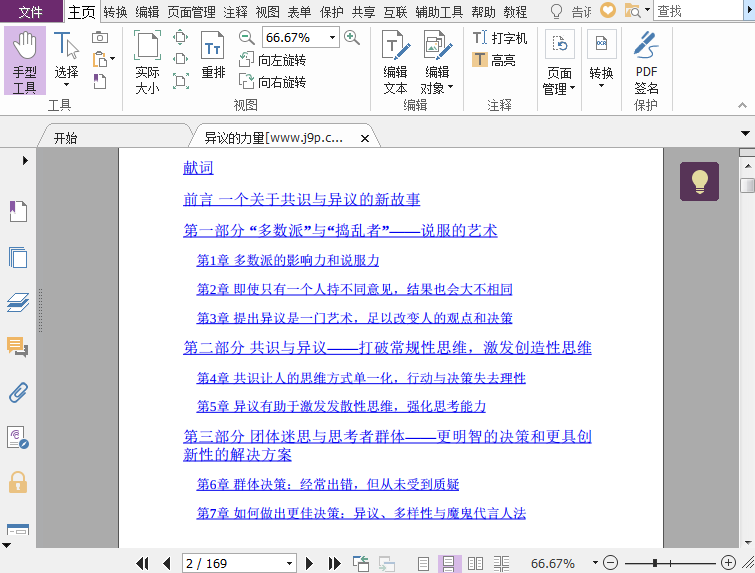The width and height of the screenshot is (755, 573).
Task: Open the Pages thumbnails panel in sidebar
Action: tap(18, 258)
